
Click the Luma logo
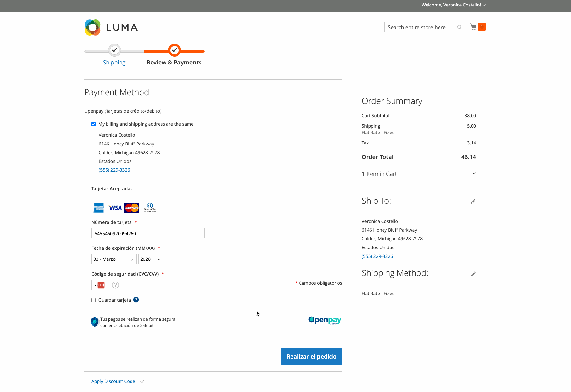(111, 28)
